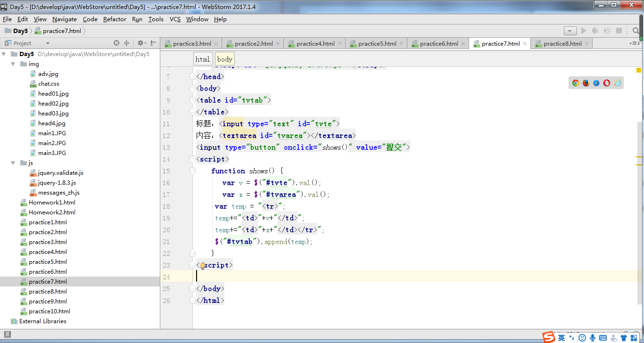The width and height of the screenshot is (644, 343).
Task: Open preview in Opera browser
Action: point(607,83)
